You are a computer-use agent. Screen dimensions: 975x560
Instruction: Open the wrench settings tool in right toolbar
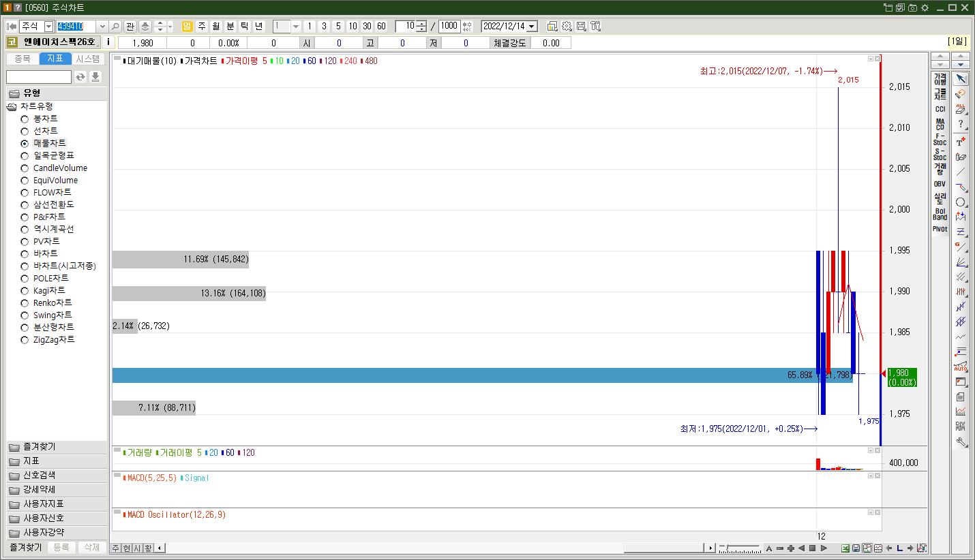961,441
